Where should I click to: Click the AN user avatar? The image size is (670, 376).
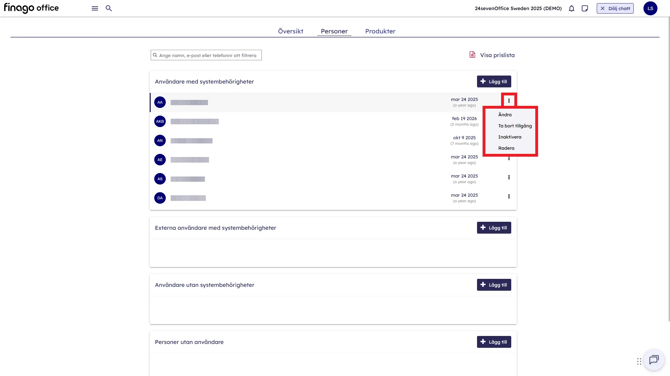(x=160, y=140)
